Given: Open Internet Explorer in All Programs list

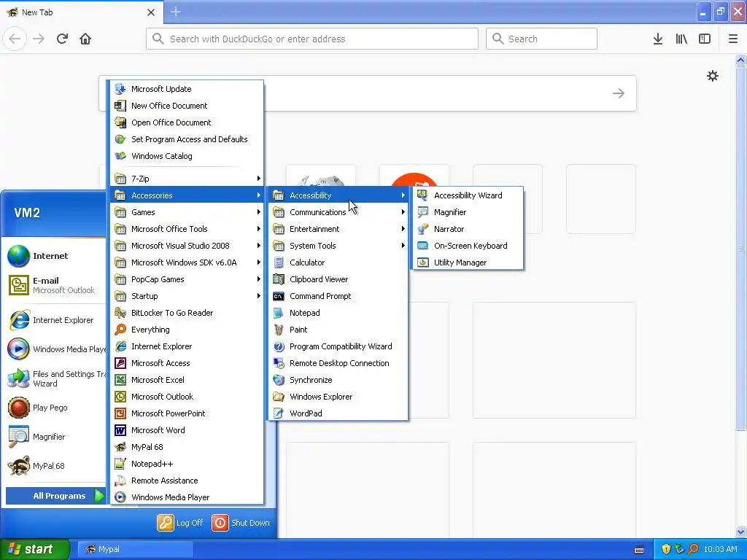Looking at the screenshot, I should coord(187,346).
